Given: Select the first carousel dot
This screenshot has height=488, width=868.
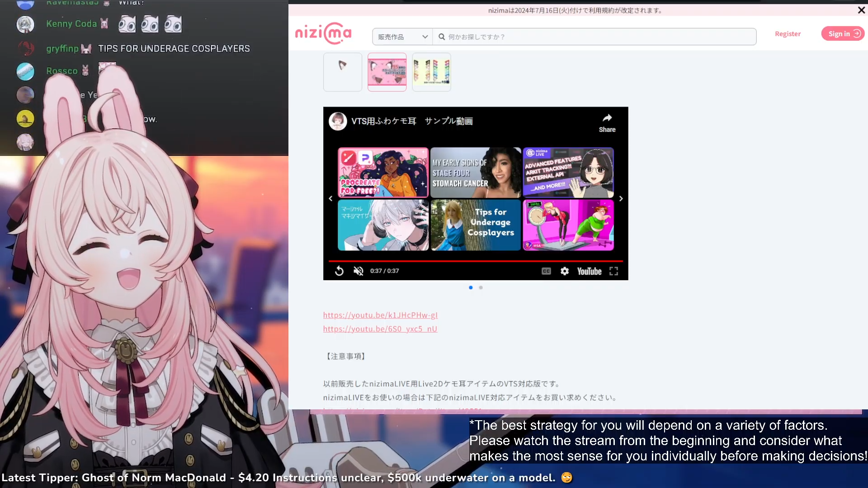Looking at the screenshot, I should pos(471,287).
